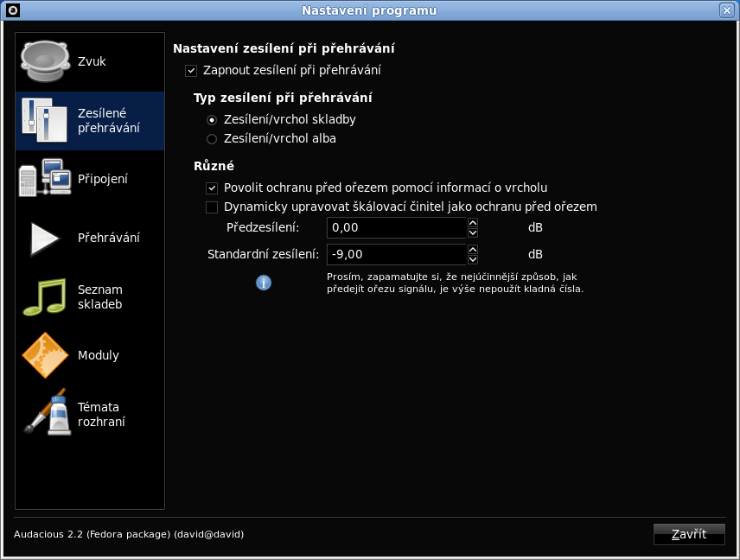The height and width of the screenshot is (560, 740).
Task: Click the window menu icon in title bar
Action: [x=13, y=10]
